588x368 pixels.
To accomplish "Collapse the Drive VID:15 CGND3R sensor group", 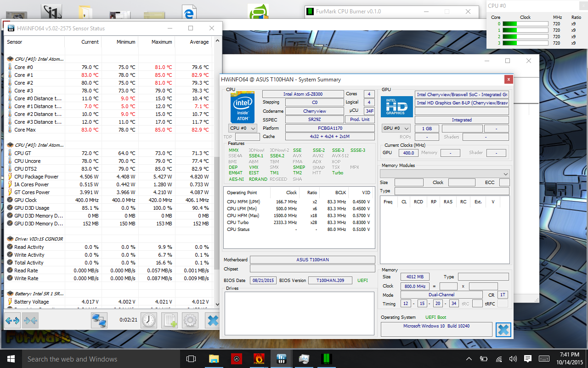I will tap(10, 239).
